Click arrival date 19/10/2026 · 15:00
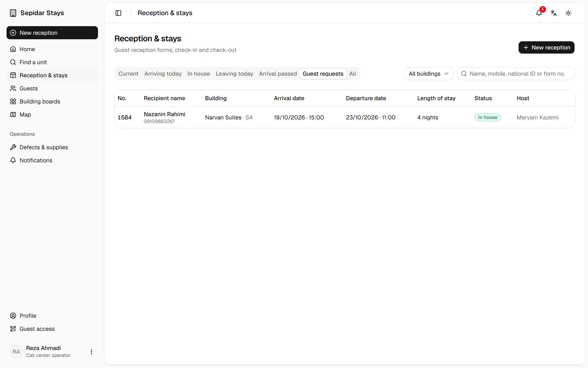Image resolution: width=588 pixels, height=368 pixels. 299,117
